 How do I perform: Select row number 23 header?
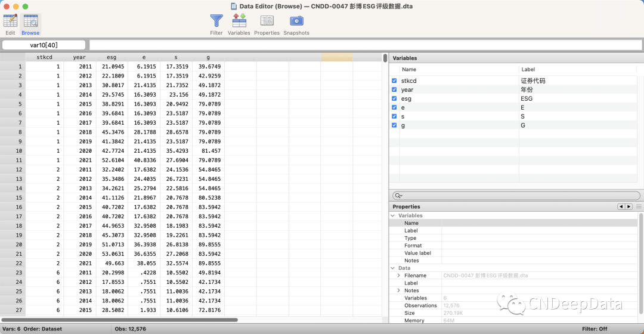(13, 273)
